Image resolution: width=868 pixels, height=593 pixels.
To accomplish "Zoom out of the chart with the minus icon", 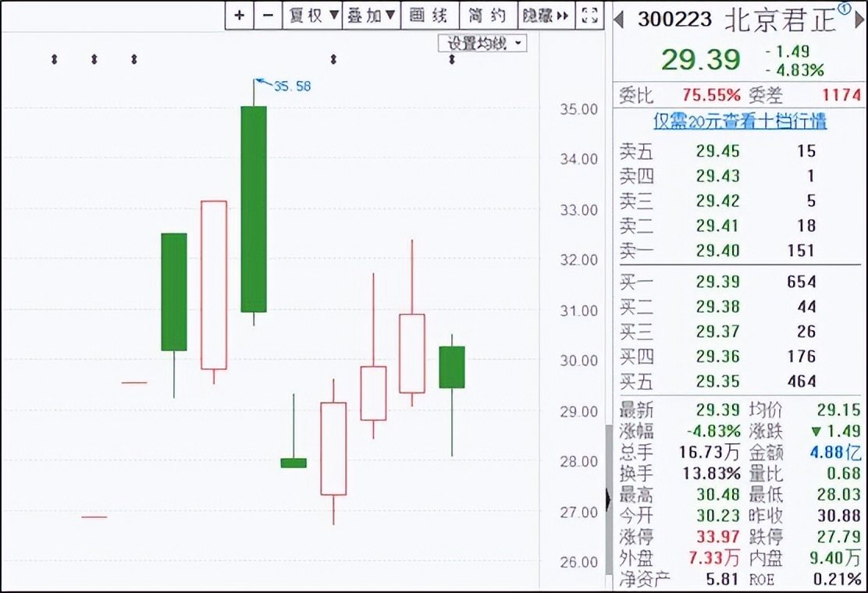I will (x=268, y=15).
